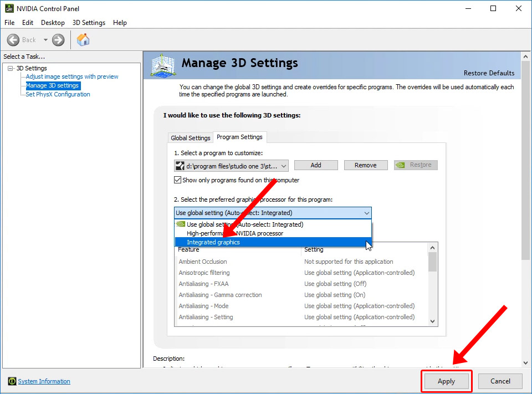The height and width of the screenshot is (394, 532).
Task: Collapse the 3D Settings tree node
Action: (11, 68)
